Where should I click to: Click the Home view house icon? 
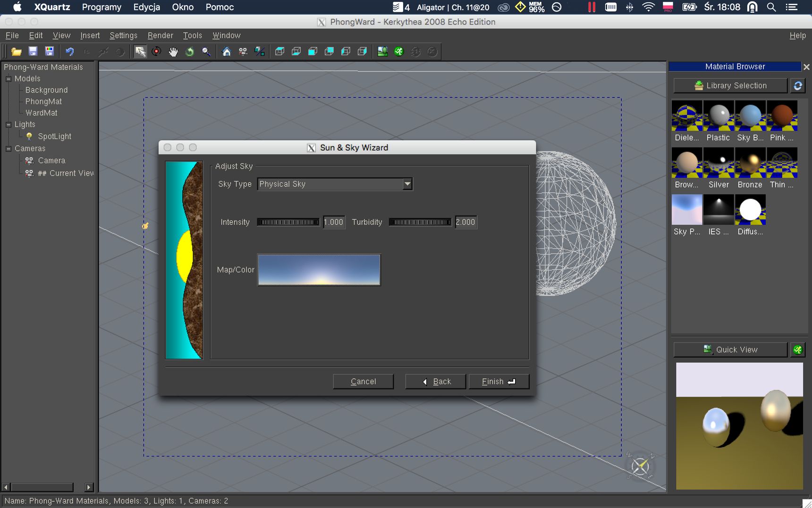(227, 52)
